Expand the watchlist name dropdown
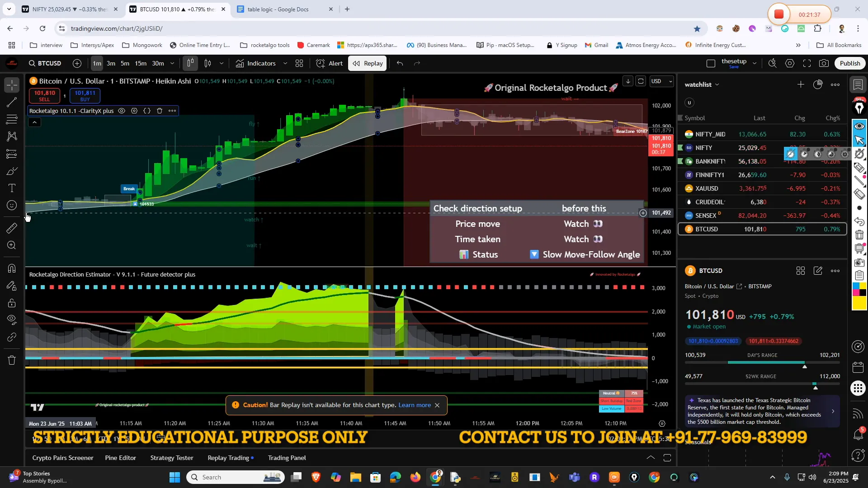 click(717, 84)
